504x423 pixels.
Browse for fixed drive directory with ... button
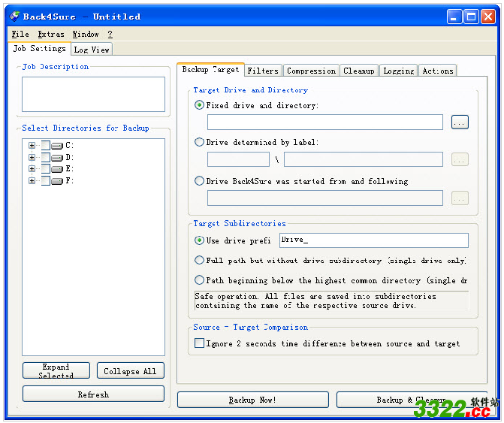[460, 122]
